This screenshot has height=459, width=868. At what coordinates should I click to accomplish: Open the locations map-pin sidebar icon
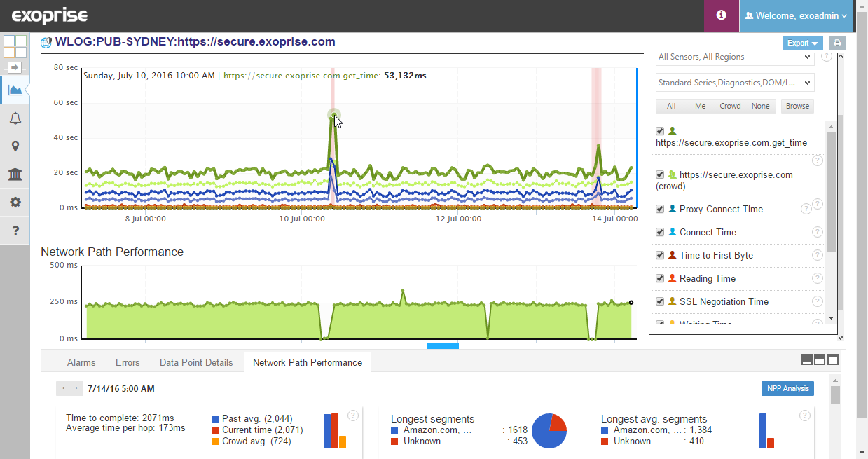(x=15, y=146)
